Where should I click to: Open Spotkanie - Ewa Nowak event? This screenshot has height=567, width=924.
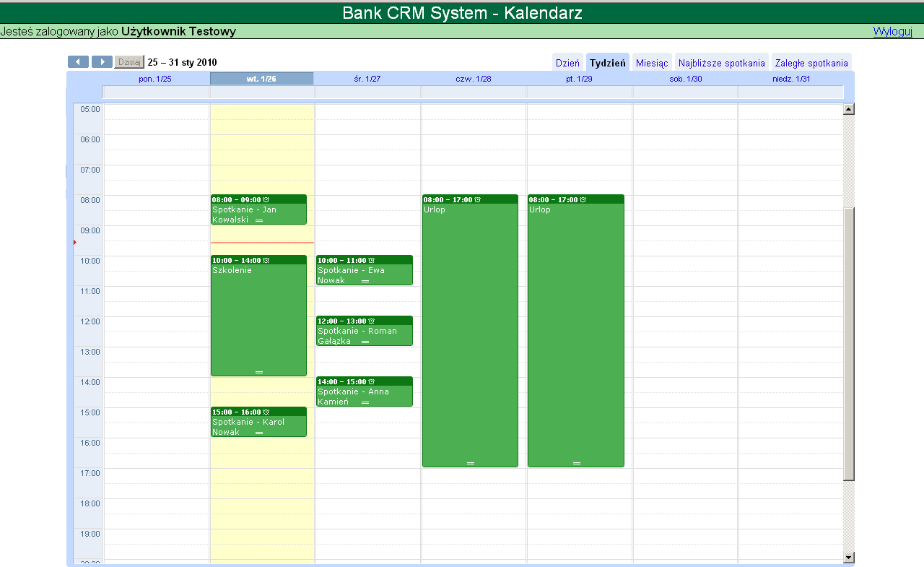(x=365, y=270)
